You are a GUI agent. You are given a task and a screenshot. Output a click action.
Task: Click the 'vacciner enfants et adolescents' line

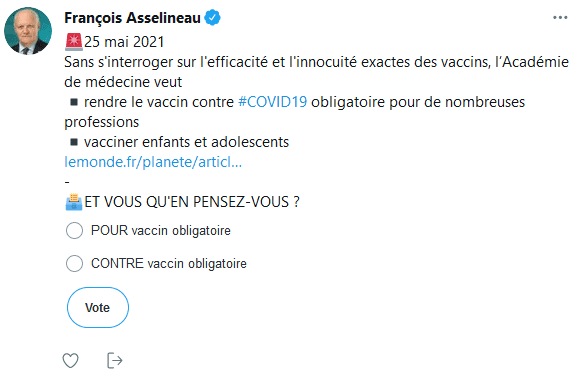pyautogui.click(x=186, y=142)
